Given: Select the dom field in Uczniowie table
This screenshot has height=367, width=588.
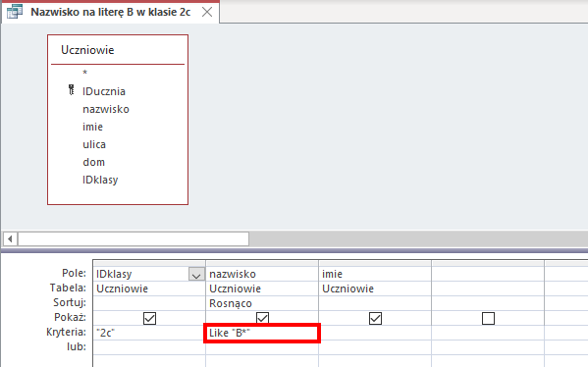Looking at the screenshot, I should (94, 162).
